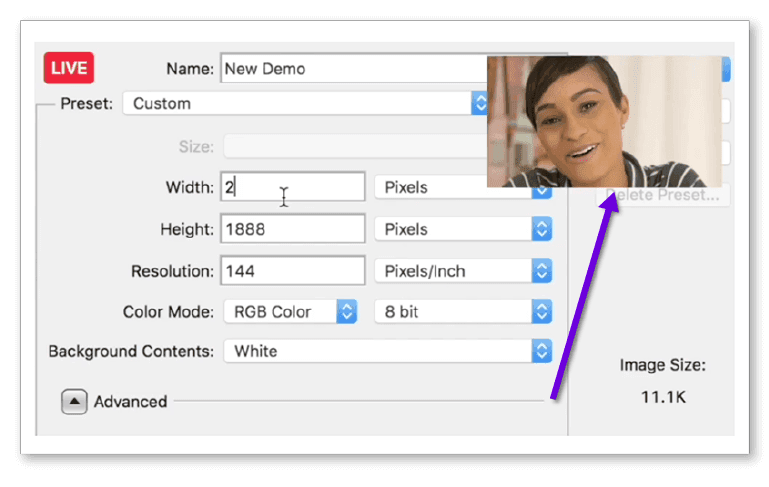
Task: Select the Height field showing 1888
Action: click(x=292, y=229)
